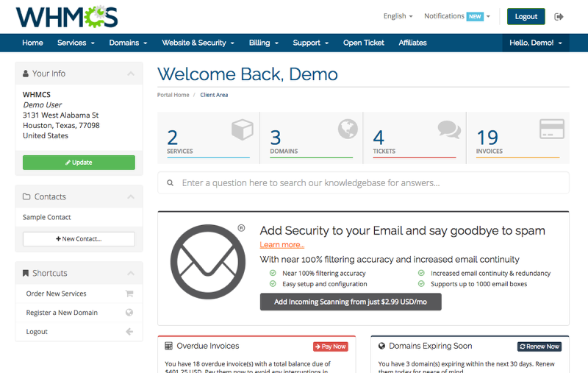Click Add Incoming Scanning button
The width and height of the screenshot is (588, 373).
point(351,302)
